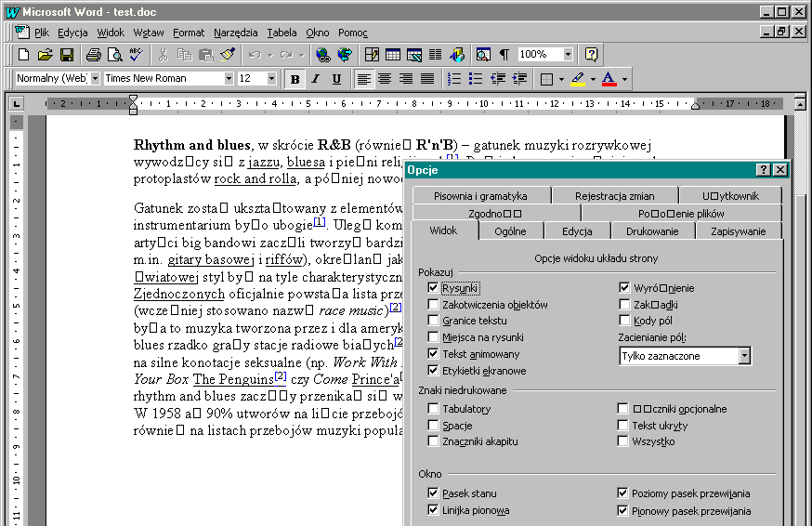Increase paragraph indent
This screenshot has height=526, width=812.
(x=519, y=79)
